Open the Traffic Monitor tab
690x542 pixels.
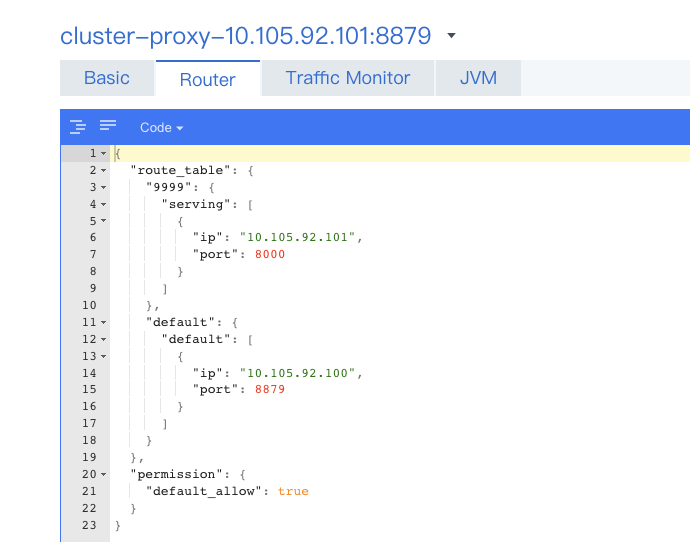348,78
